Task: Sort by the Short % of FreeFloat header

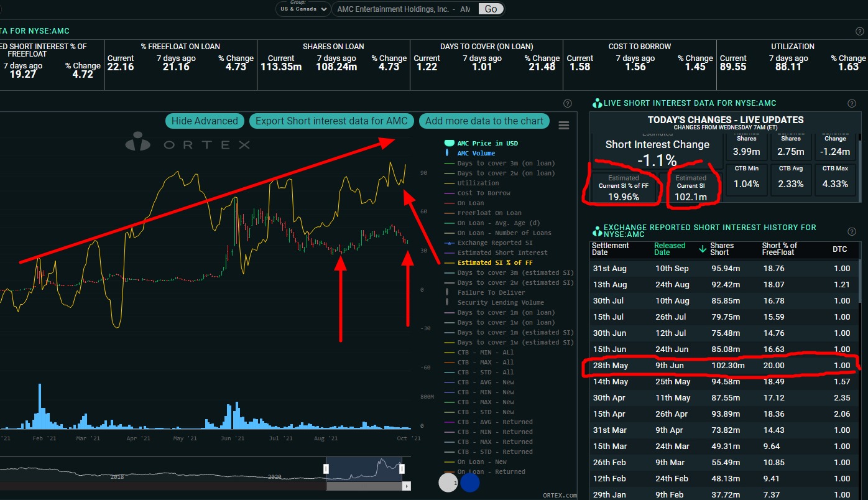Action: pos(780,249)
